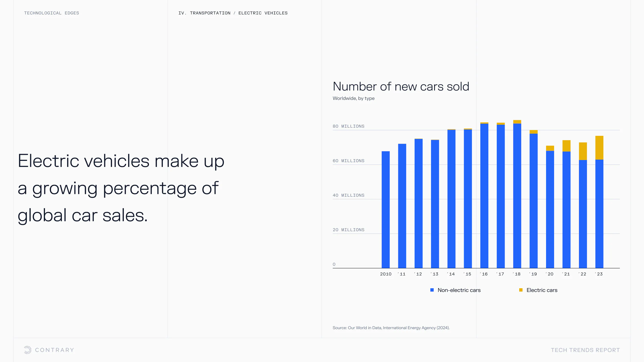The height and width of the screenshot is (362, 644).
Task: Click the Worldwide, by type subtitle
Action: pos(354,98)
